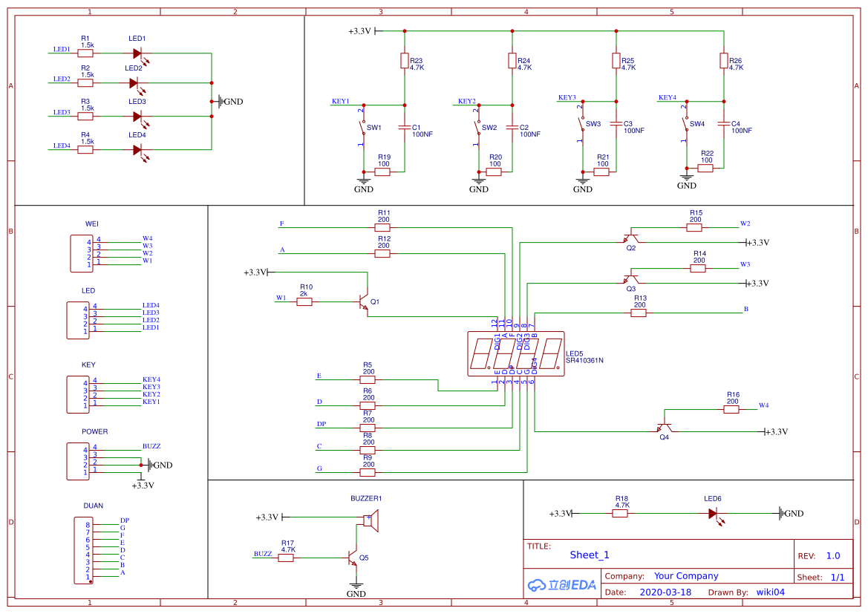This screenshot has height=614, width=868.
Task: Select the Q4 transistor symbol
Action: pyautogui.click(x=665, y=428)
